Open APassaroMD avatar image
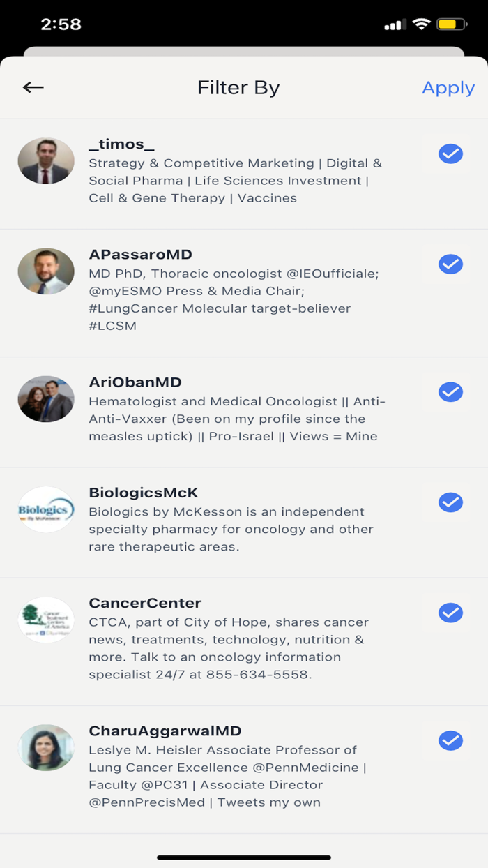 (46, 271)
